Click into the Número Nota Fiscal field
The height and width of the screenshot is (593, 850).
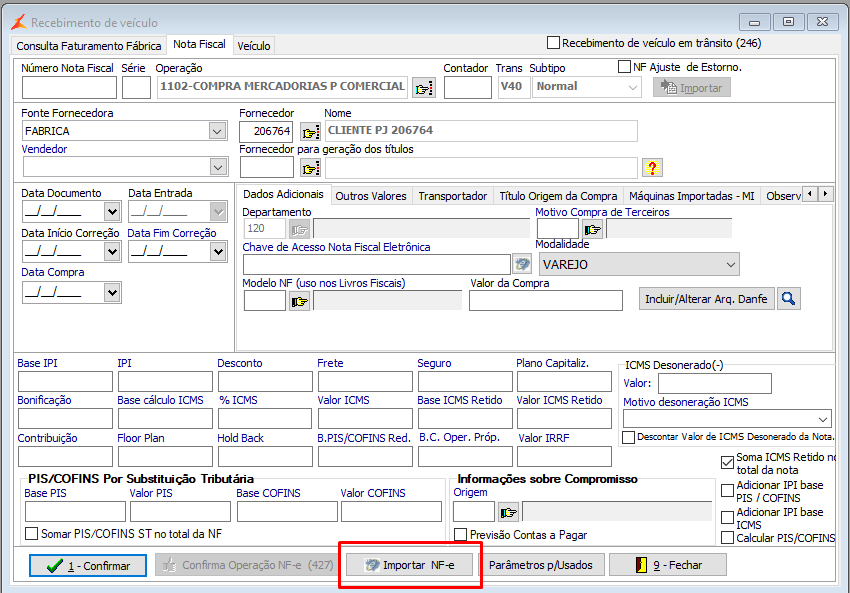pyautogui.click(x=68, y=88)
